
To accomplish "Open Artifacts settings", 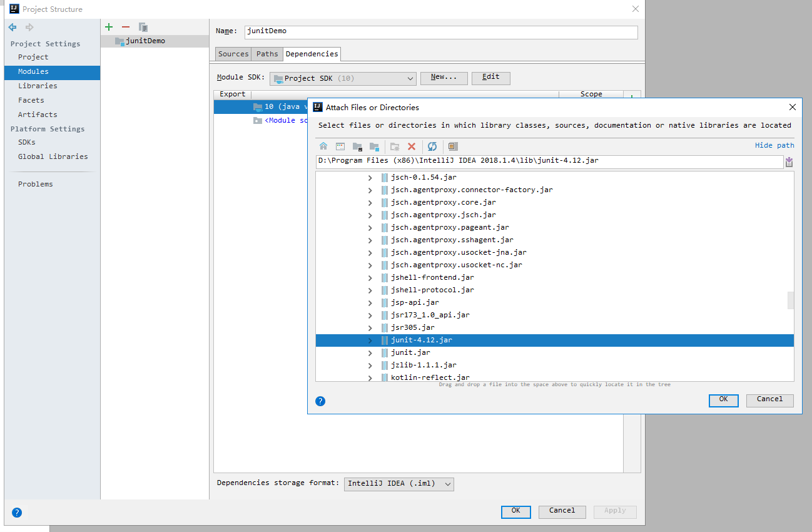I will 38,115.
